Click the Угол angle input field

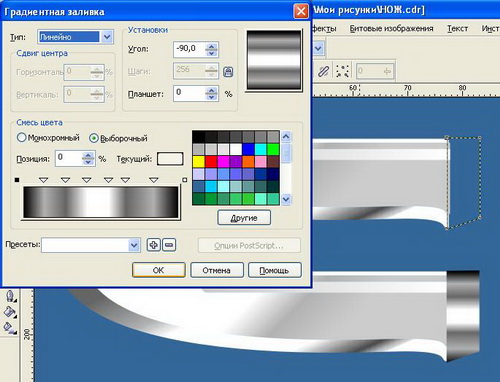tap(189, 49)
